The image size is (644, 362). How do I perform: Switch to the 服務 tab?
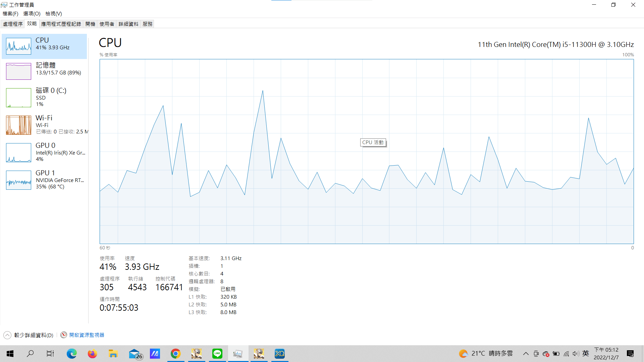coord(148,24)
